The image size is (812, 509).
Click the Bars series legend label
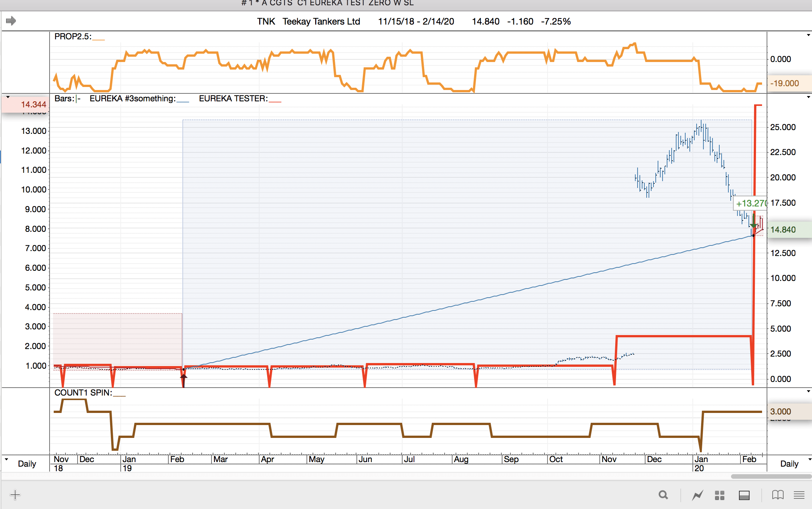pos(64,99)
